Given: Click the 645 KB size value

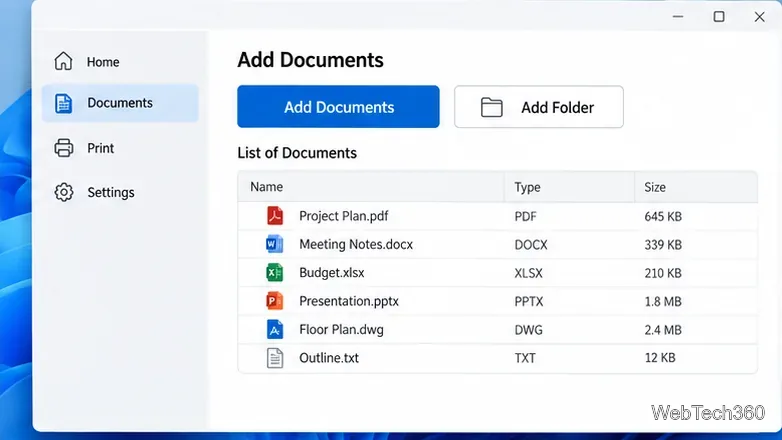Looking at the screenshot, I should tap(663, 217).
